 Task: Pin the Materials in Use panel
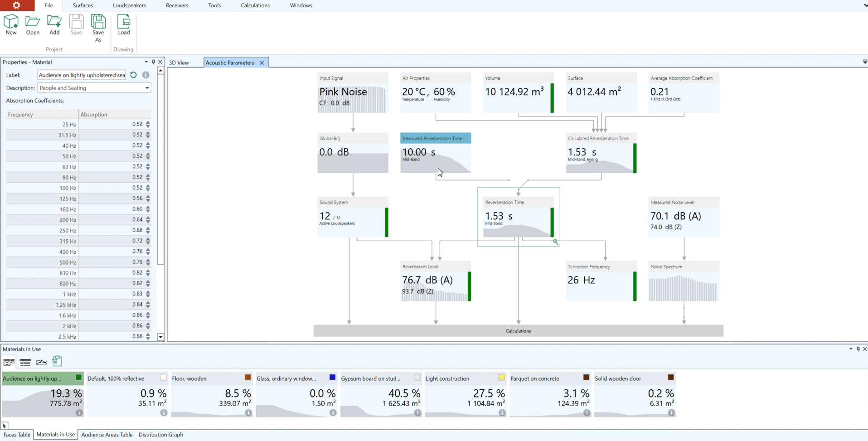pos(858,349)
